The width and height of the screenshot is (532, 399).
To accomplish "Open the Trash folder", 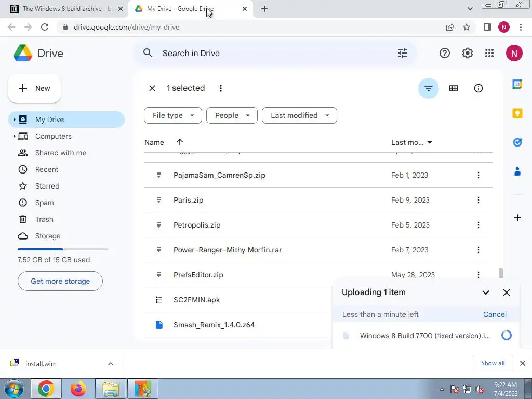I will point(44,219).
